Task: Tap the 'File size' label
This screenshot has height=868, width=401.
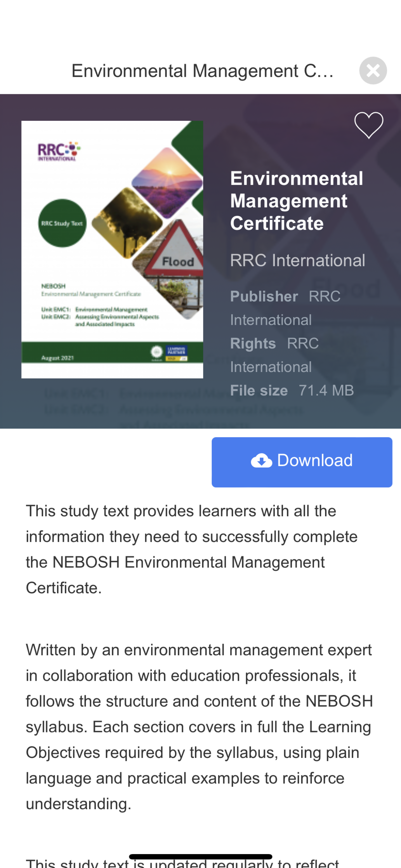Action: (x=259, y=390)
